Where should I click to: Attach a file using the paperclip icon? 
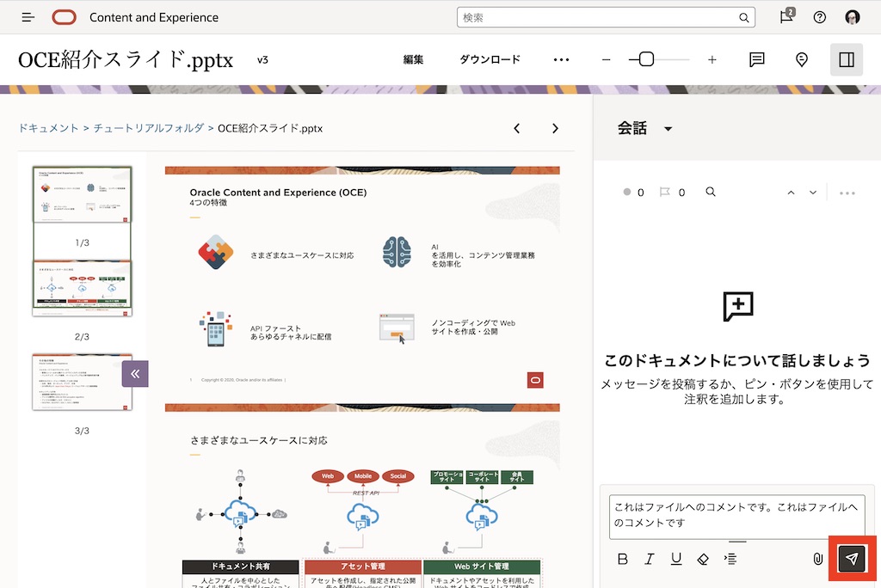(818, 558)
